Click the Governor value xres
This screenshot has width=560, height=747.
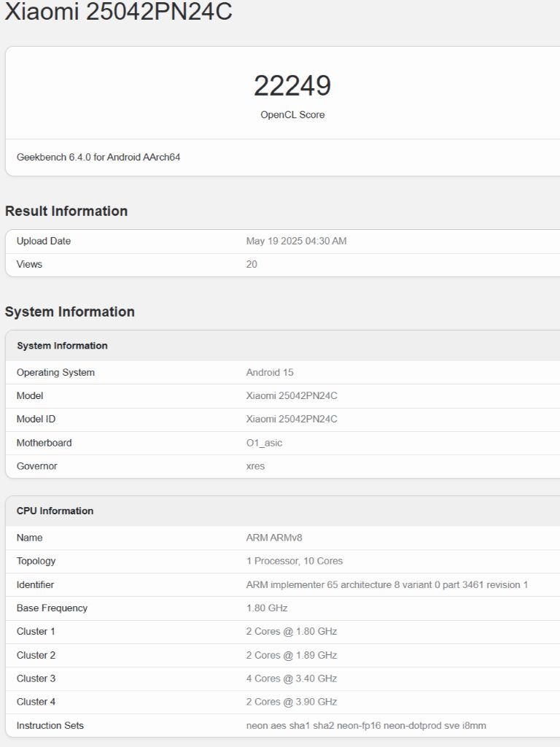[x=255, y=466]
